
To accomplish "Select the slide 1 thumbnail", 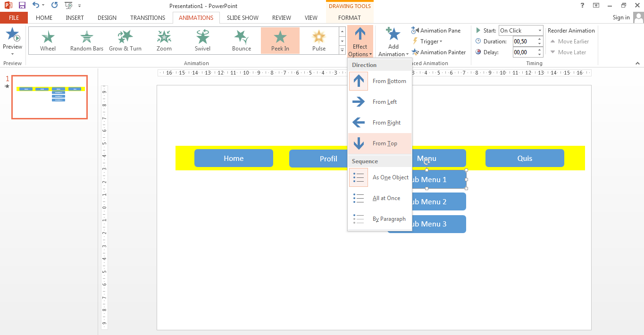I will click(x=49, y=97).
